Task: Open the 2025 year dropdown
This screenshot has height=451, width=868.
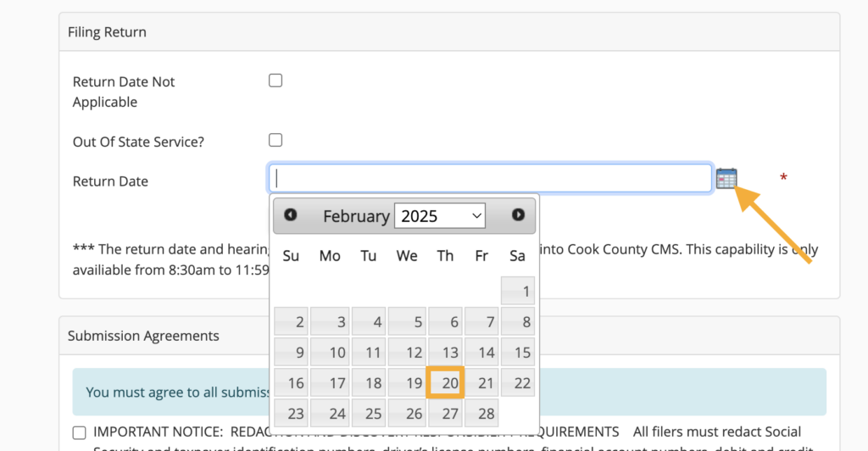Action: (x=440, y=215)
